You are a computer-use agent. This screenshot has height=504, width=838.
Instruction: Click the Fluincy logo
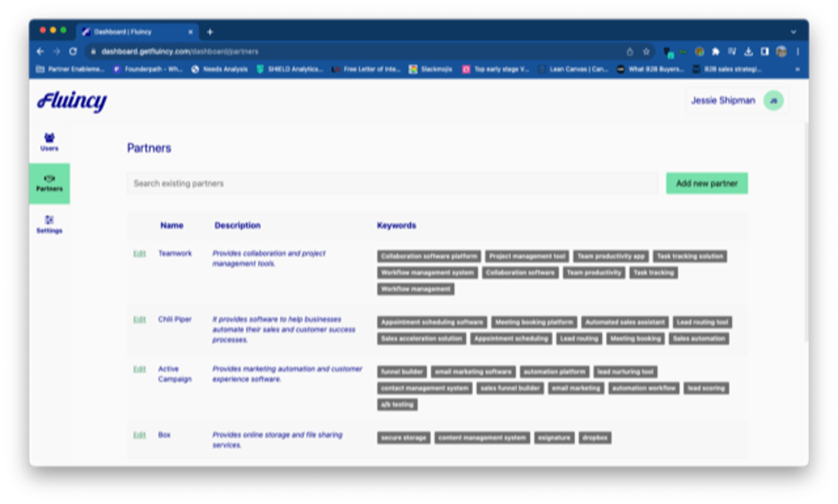72,101
